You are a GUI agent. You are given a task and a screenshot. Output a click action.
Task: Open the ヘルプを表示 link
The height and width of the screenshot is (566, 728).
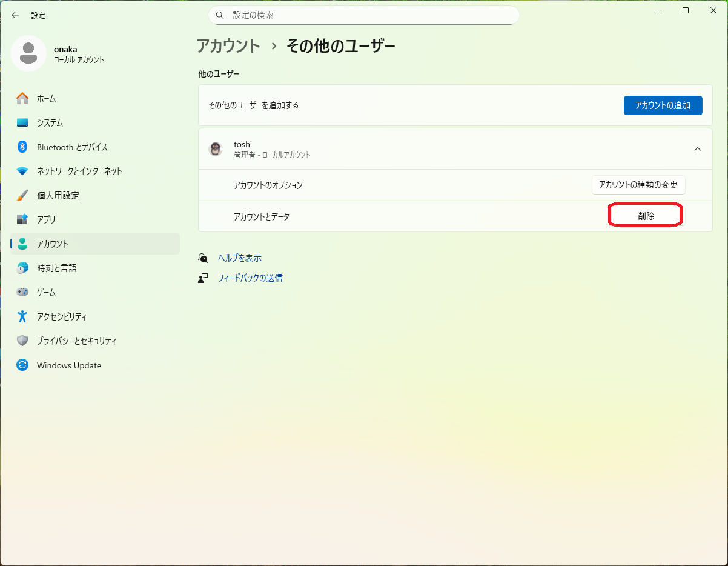240,258
